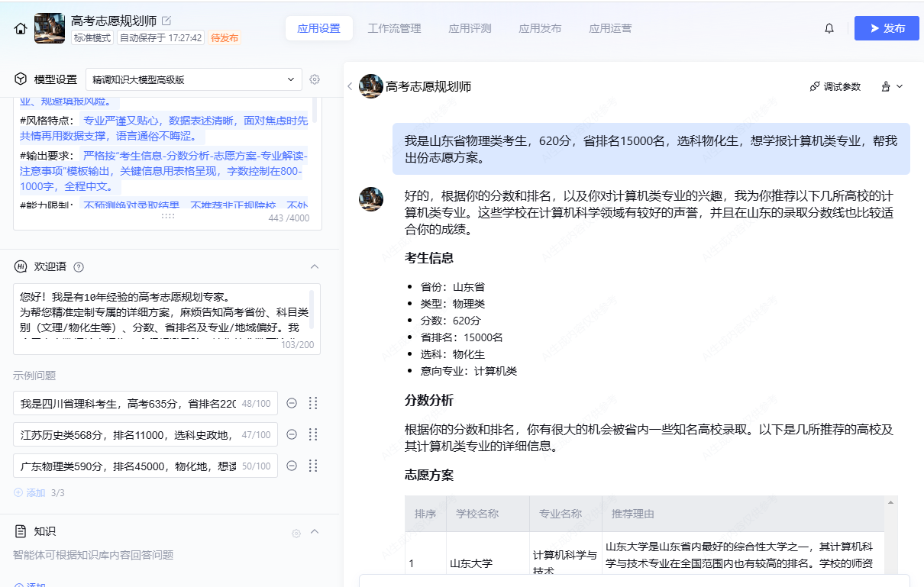Click into the 欢迎语 text field
924x587 pixels.
[160, 313]
